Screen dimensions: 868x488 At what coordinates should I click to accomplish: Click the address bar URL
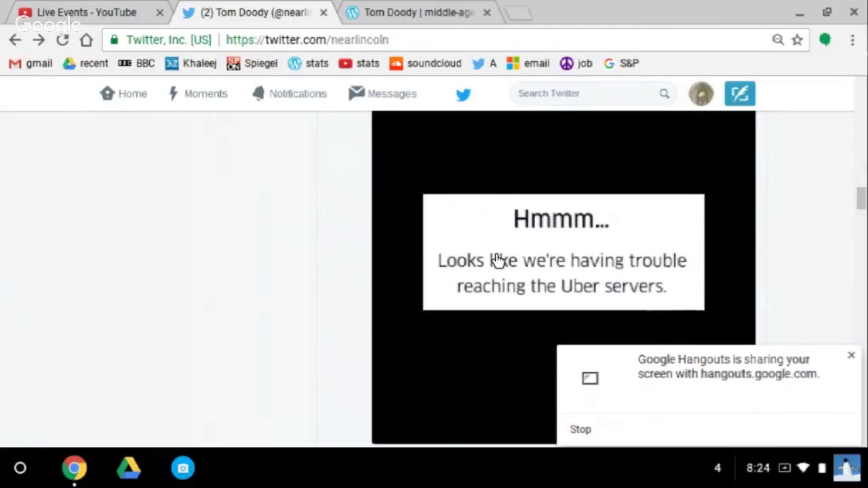(307, 40)
